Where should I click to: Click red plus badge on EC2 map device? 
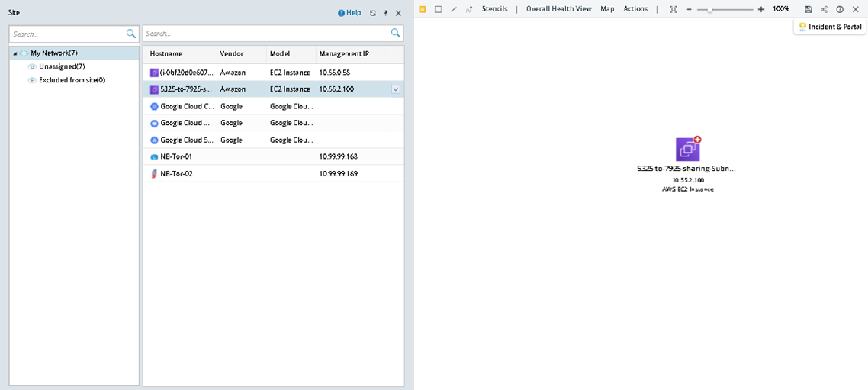click(x=697, y=140)
